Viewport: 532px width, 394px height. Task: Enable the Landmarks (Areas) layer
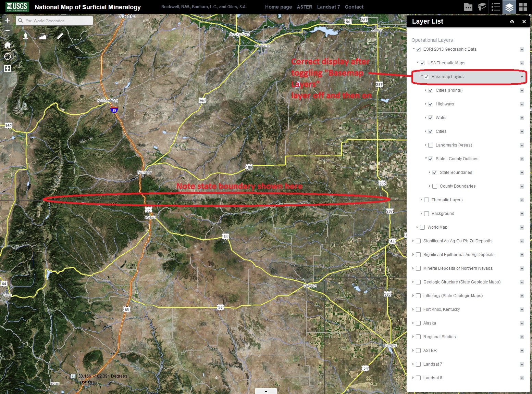click(431, 145)
